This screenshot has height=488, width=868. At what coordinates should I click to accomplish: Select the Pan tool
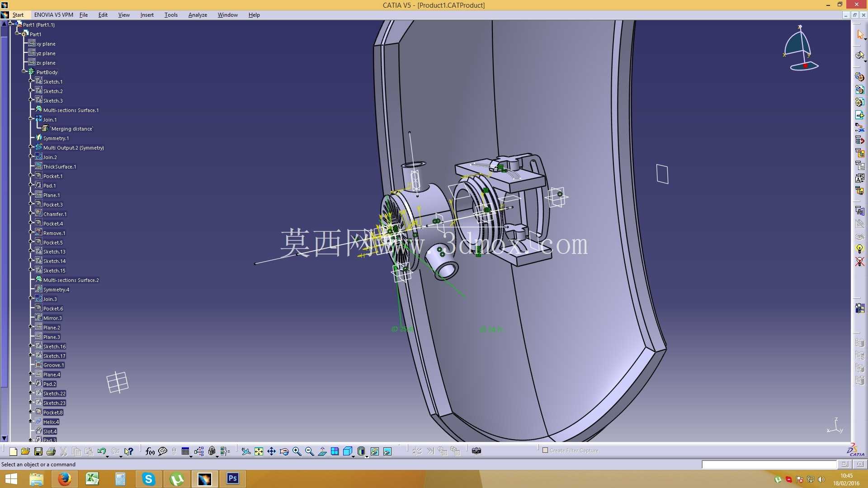(271, 451)
